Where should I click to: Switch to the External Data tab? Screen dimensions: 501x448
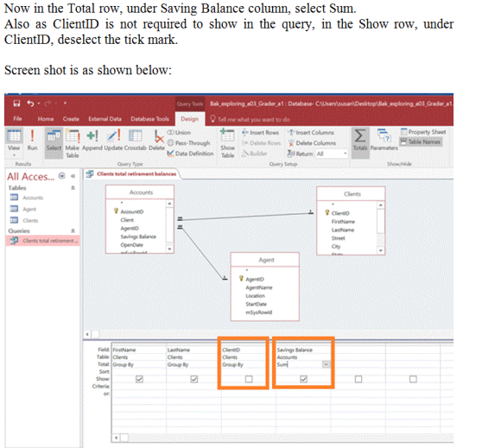[x=105, y=119]
